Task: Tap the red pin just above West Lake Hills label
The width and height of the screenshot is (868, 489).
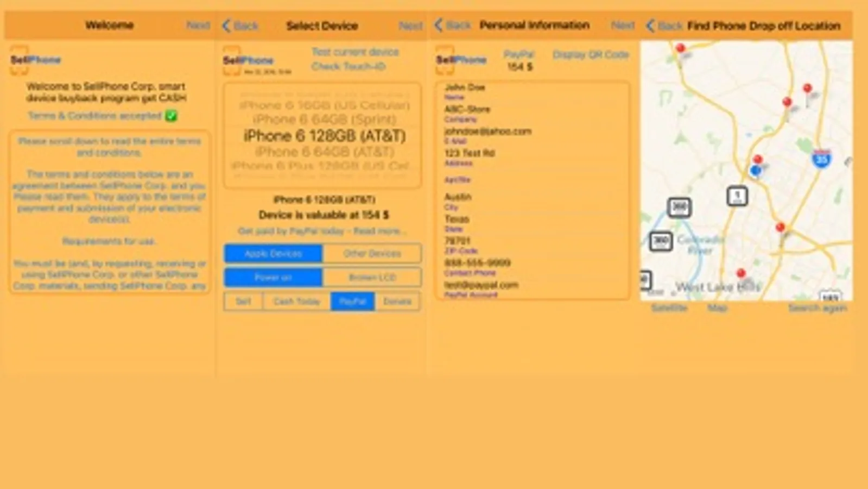Action: coord(741,273)
